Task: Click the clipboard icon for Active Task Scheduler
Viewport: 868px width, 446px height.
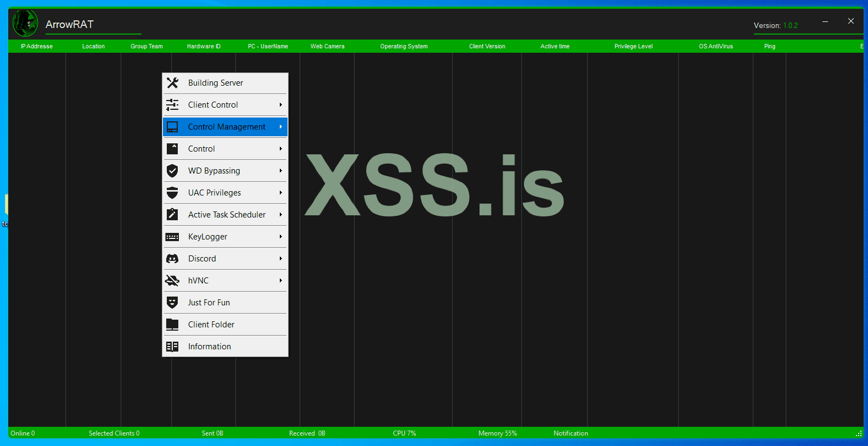Action: pyautogui.click(x=172, y=215)
